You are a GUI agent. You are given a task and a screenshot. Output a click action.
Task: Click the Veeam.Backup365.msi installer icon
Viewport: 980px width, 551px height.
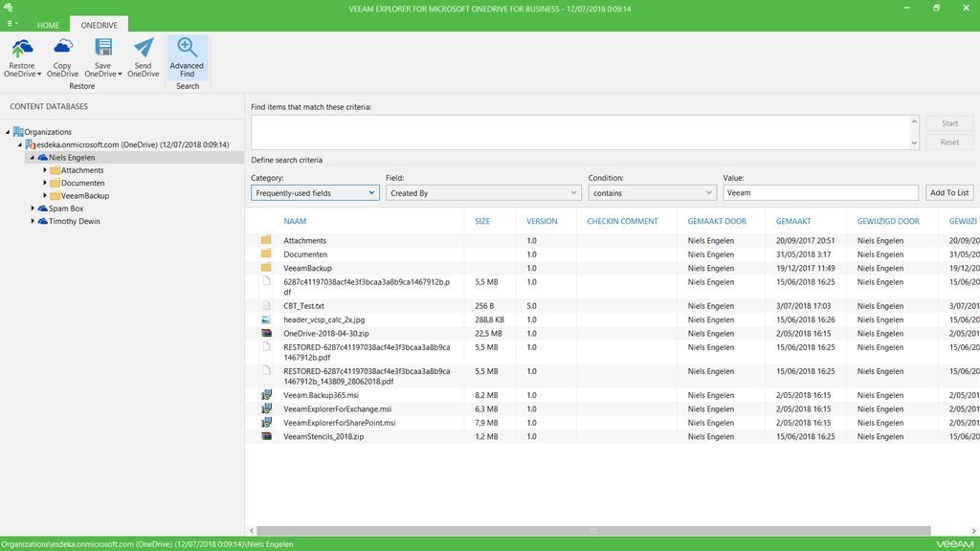click(266, 395)
